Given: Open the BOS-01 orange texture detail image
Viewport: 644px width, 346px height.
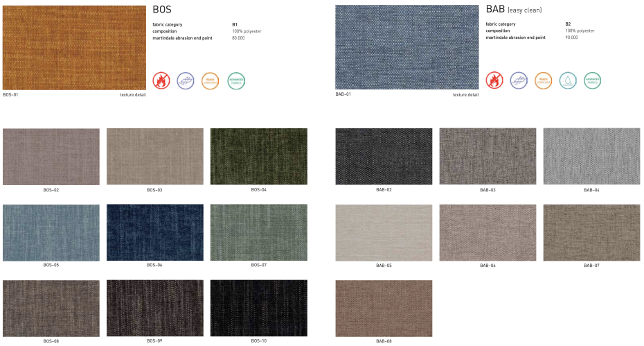Looking at the screenshot, I should tap(74, 47).
